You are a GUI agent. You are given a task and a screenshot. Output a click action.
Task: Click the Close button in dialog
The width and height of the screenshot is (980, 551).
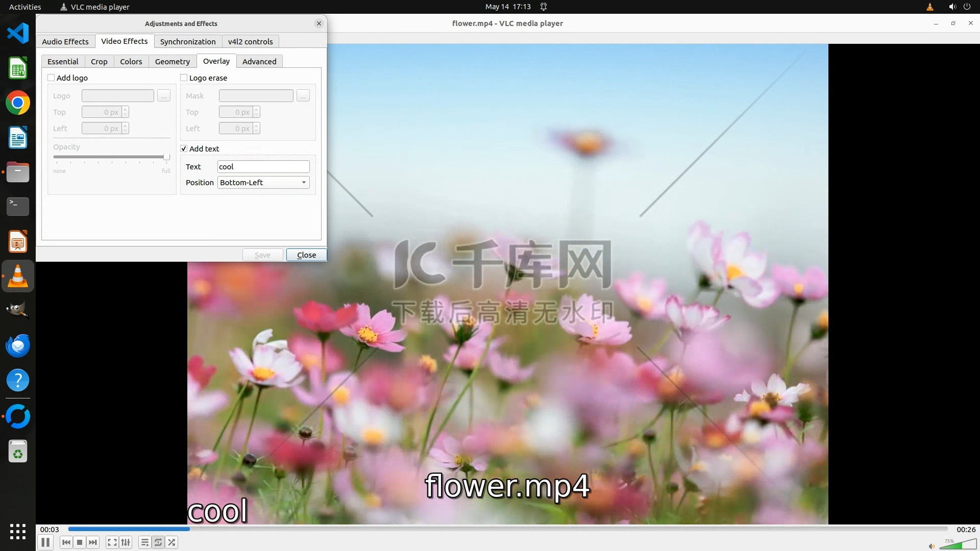coord(306,255)
